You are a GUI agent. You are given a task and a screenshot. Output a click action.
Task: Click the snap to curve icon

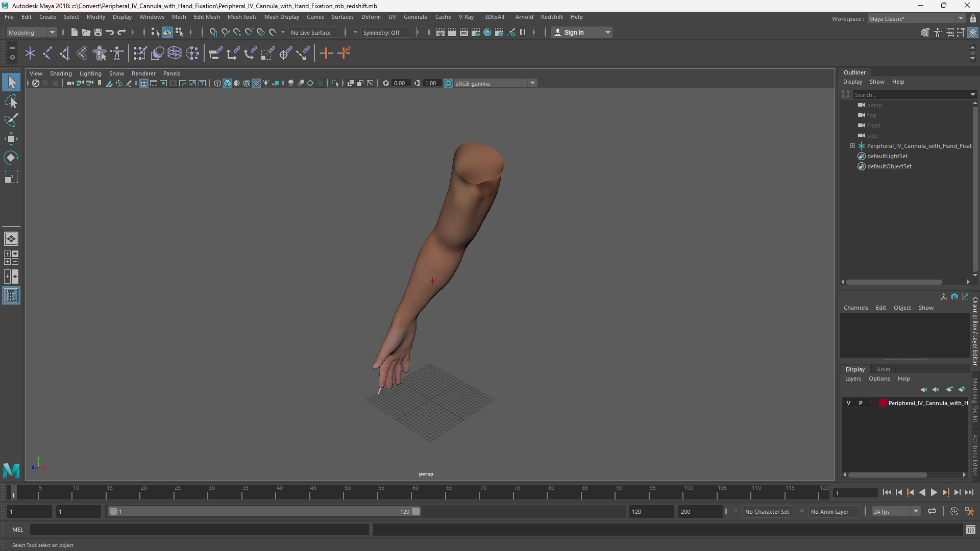[x=226, y=32]
